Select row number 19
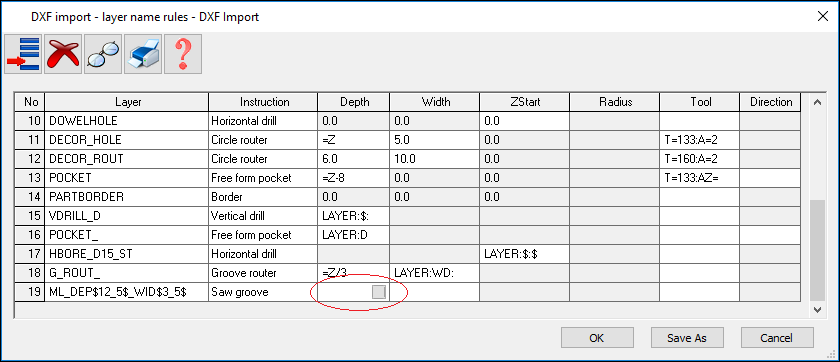840x362 pixels. (29, 292)
